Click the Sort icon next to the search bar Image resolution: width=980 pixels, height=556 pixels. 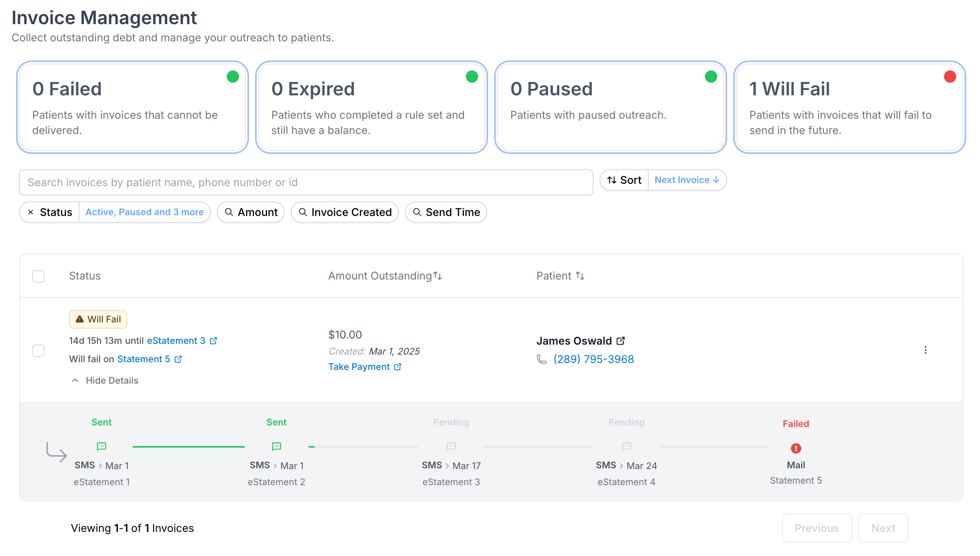[x=612, y=180]
